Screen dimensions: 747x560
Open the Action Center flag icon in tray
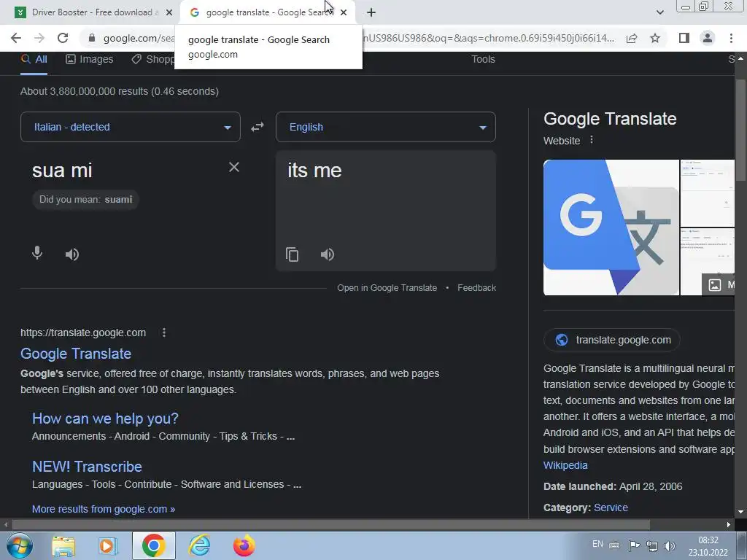(634, 545)
